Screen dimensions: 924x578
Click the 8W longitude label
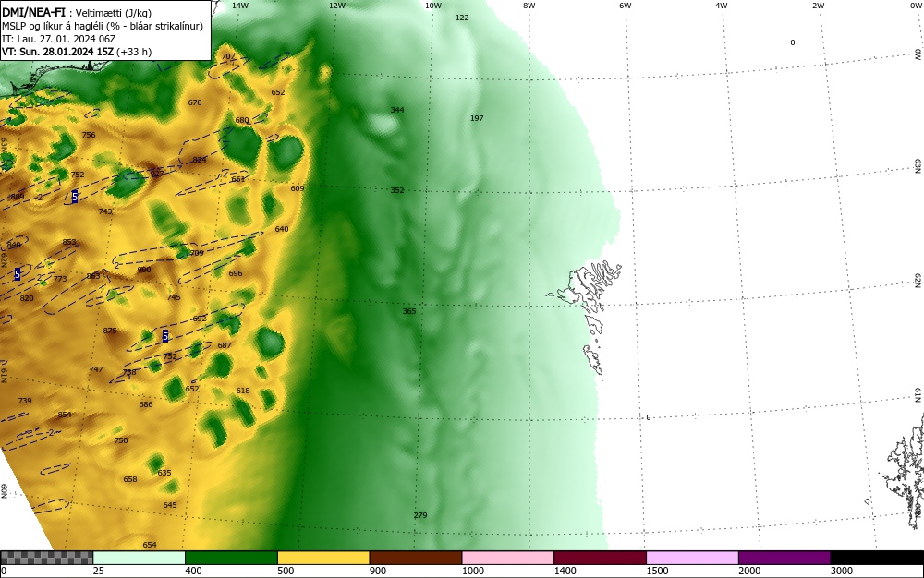pos(529,6)
